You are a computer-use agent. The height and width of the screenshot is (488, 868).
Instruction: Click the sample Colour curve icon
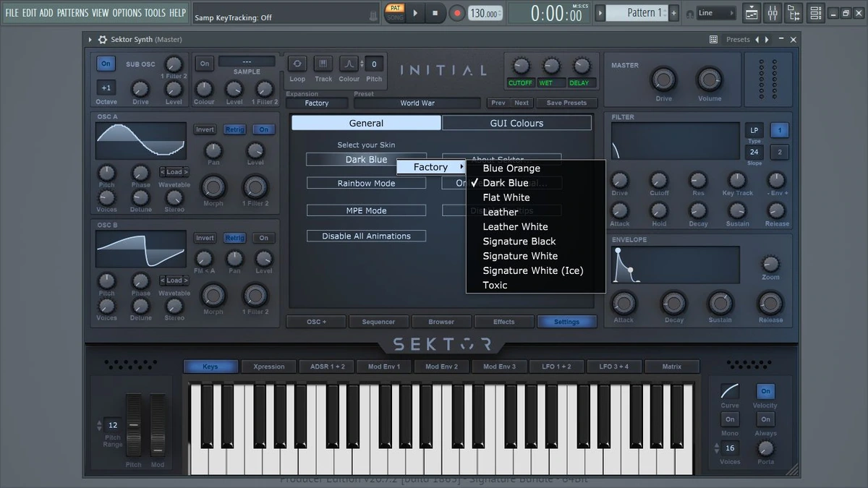tap(349, 64)
